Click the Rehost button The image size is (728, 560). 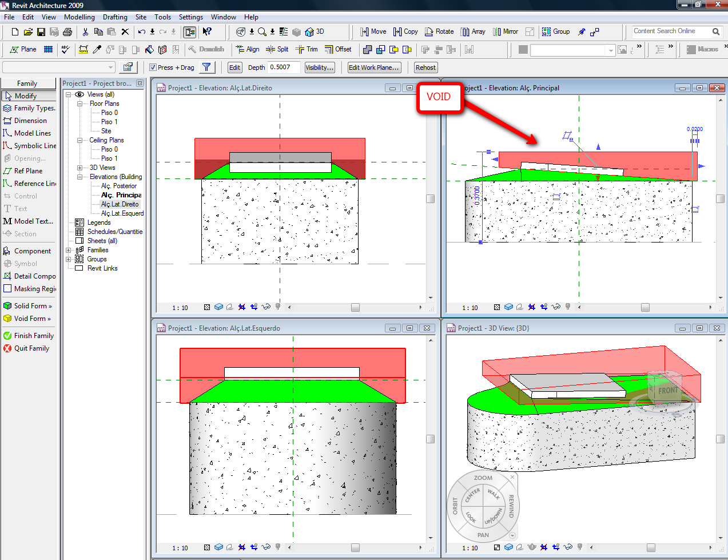(x=425, y=67)
